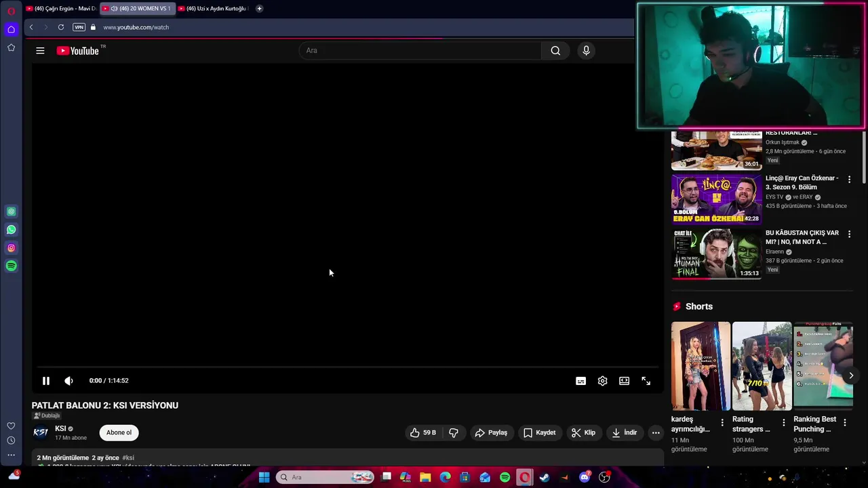Open a new browser tab
The width and height of the screenshot is (868, 488).
[259, 9]
